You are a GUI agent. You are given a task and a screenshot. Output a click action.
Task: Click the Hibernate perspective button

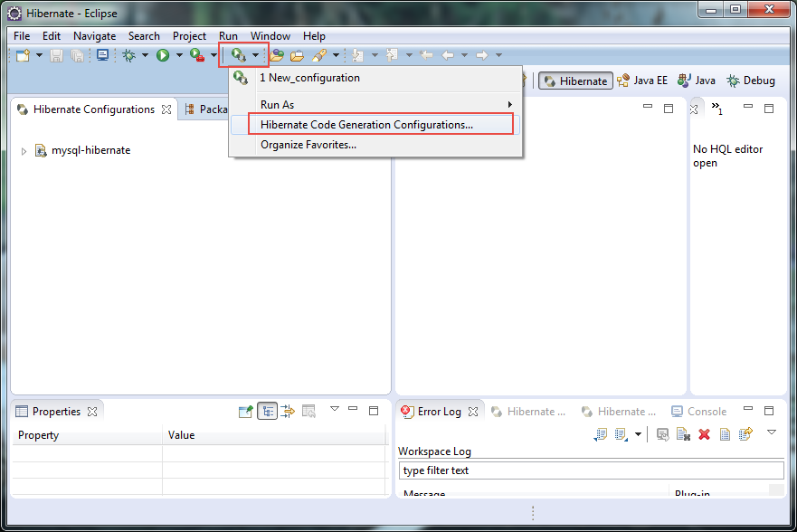tap(575, 81)
